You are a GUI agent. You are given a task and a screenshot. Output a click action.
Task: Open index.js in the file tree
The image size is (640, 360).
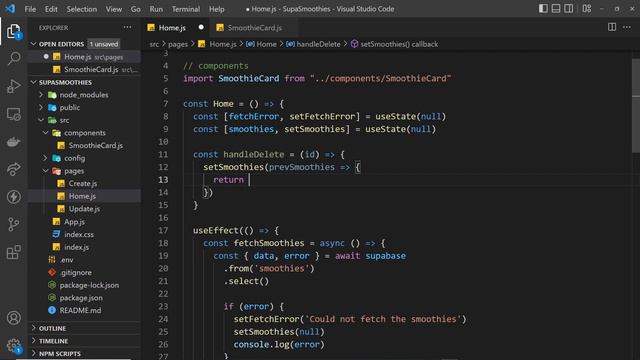76,247
